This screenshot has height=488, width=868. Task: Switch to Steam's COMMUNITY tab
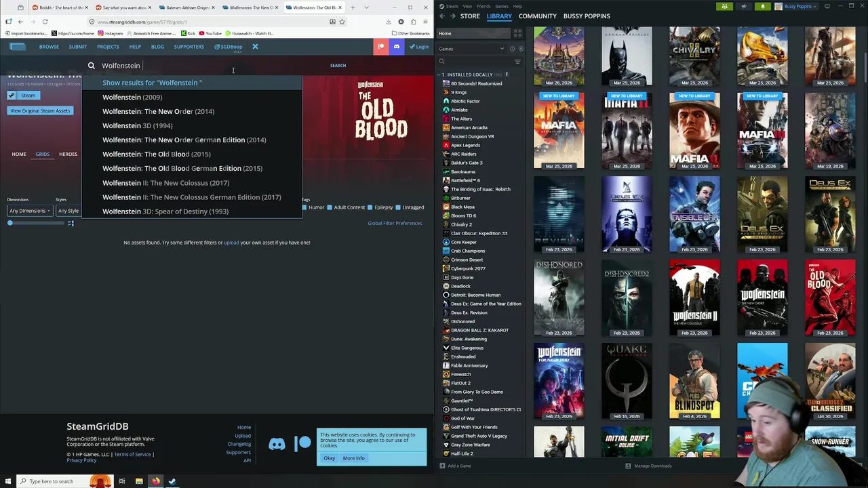click(x=538, y=16)
